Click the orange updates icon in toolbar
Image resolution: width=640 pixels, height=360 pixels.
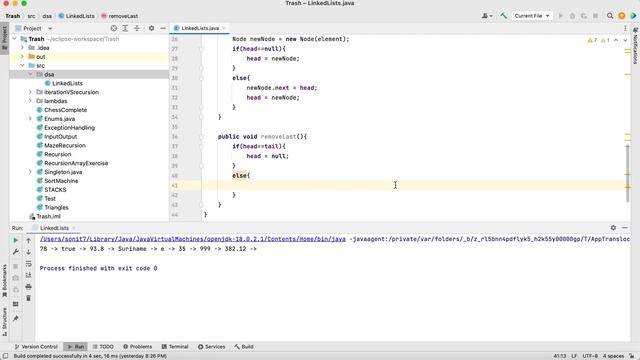[x=622, y=16]
